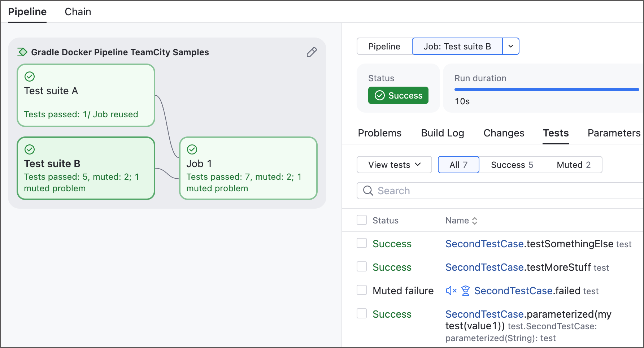Click the pencil edit pipeline icon
Screen dimensions: 644x348
click(312, 52)
